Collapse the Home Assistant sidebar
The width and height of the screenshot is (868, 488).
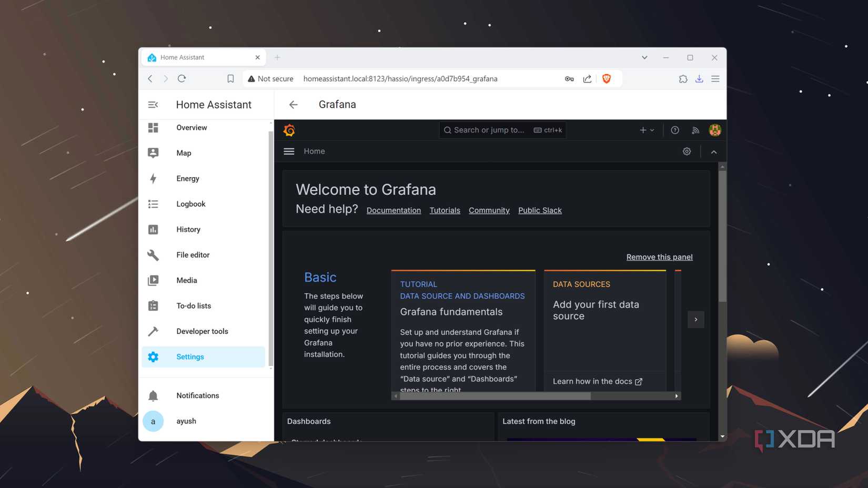pos(153,104)
